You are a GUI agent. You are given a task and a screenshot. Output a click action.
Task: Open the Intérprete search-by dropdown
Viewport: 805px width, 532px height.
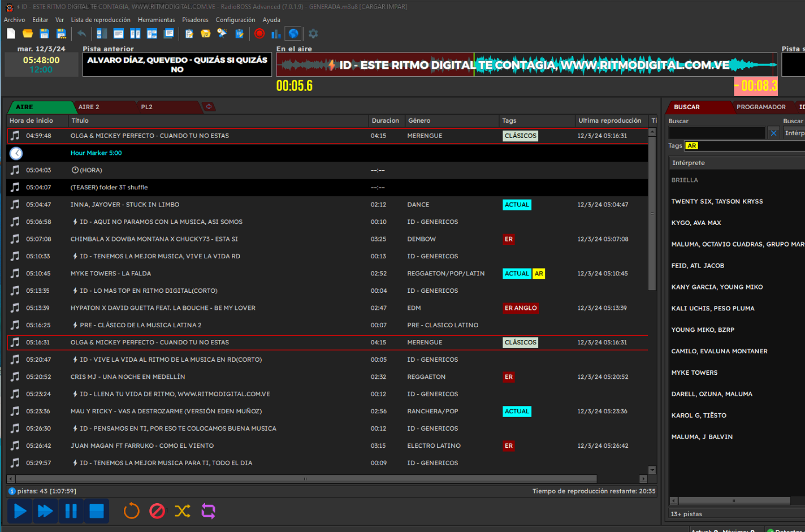coord(794,133)
